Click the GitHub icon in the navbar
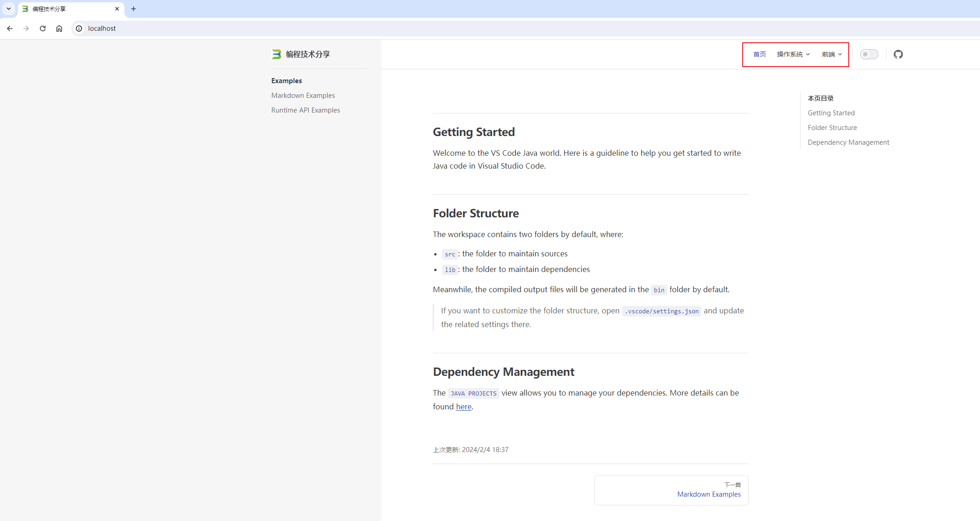Viewport: 980px width, 521px height. point(898,54)
